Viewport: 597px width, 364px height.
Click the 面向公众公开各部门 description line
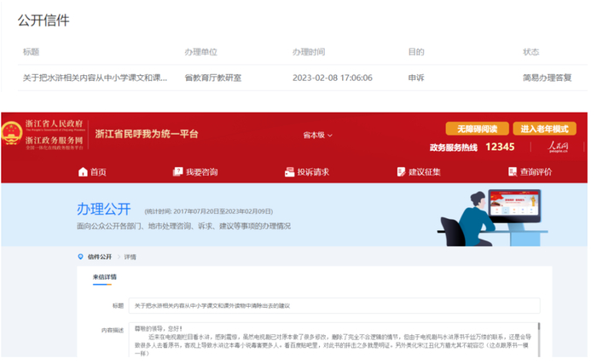point(183,226)
